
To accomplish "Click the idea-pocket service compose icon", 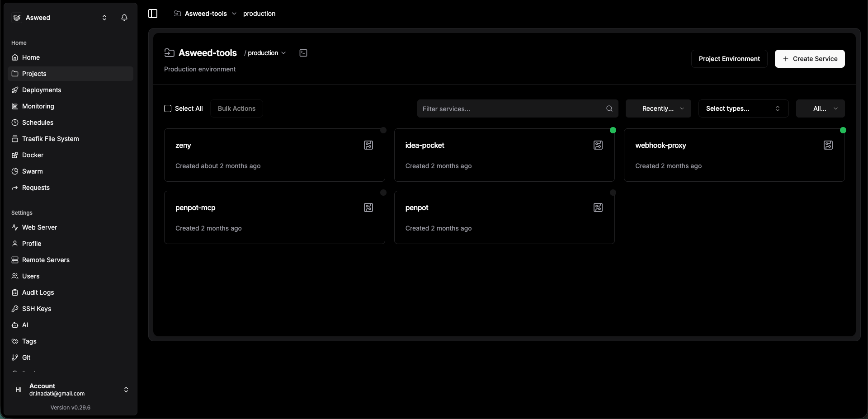I will click(598, 145).
